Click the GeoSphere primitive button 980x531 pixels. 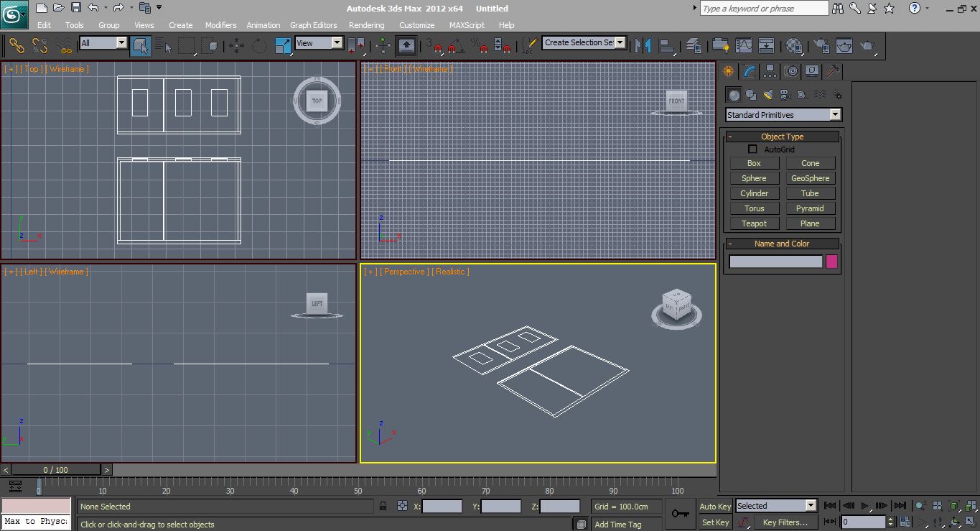(810, 178)
